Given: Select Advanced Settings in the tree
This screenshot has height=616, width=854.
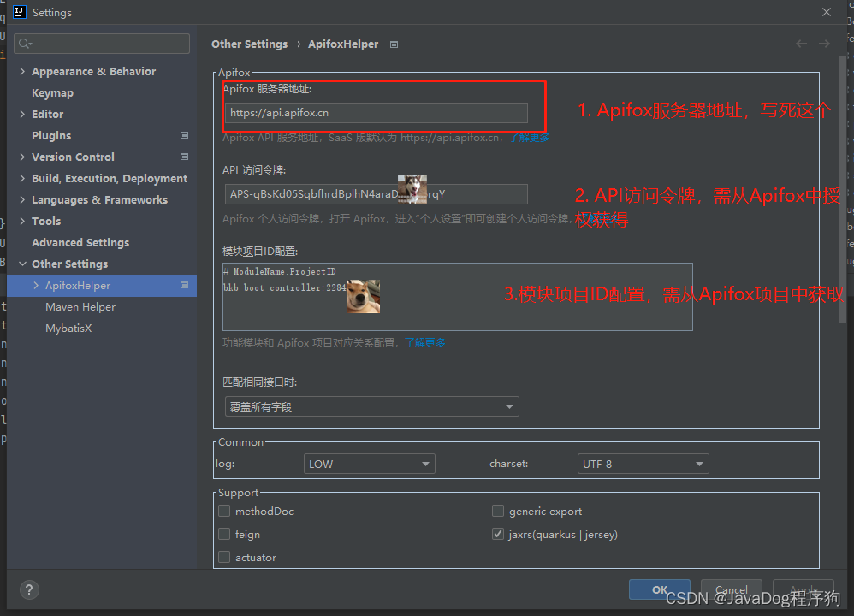Looking at the screenshot, I should click(80, 242).
